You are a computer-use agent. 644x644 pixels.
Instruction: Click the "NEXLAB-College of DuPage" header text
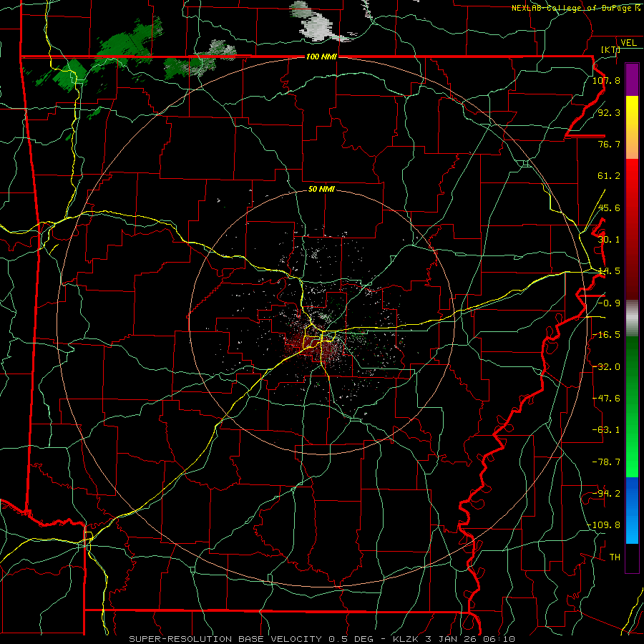572,8
